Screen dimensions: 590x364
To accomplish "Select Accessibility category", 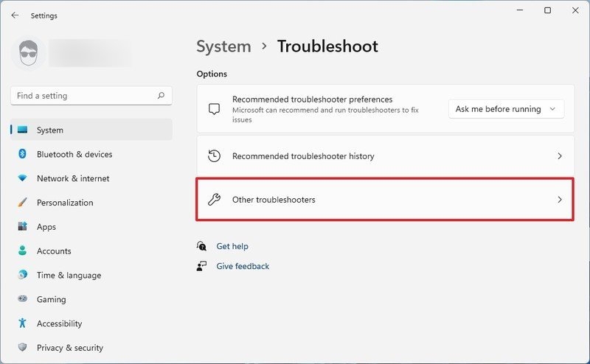I will (x=91, y=323).
